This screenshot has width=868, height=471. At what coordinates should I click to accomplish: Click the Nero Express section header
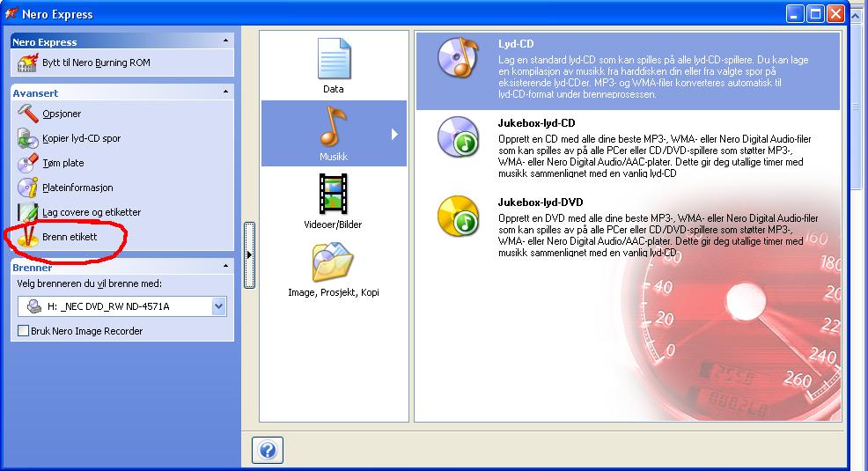pyautogui.click(x=121, y=41)
